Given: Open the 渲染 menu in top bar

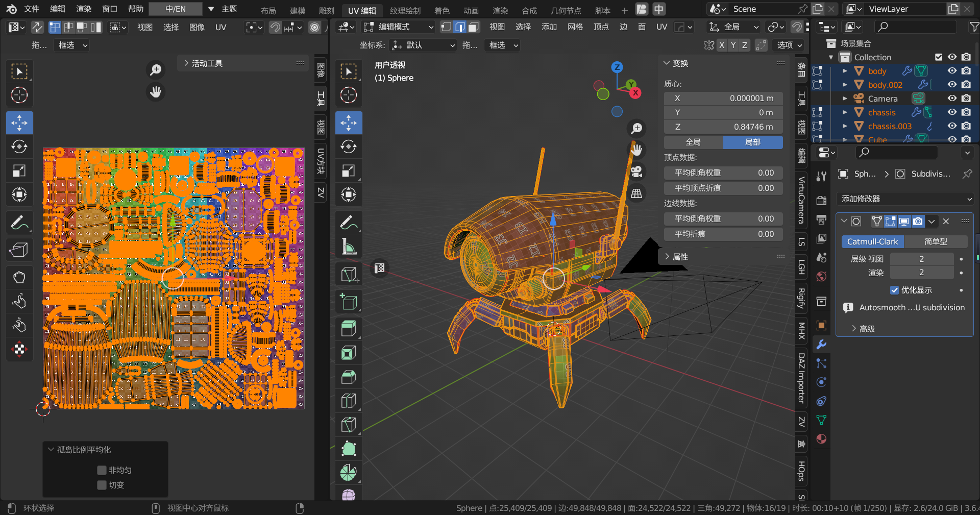Looking at the screenshot, I should coord(84,9).
